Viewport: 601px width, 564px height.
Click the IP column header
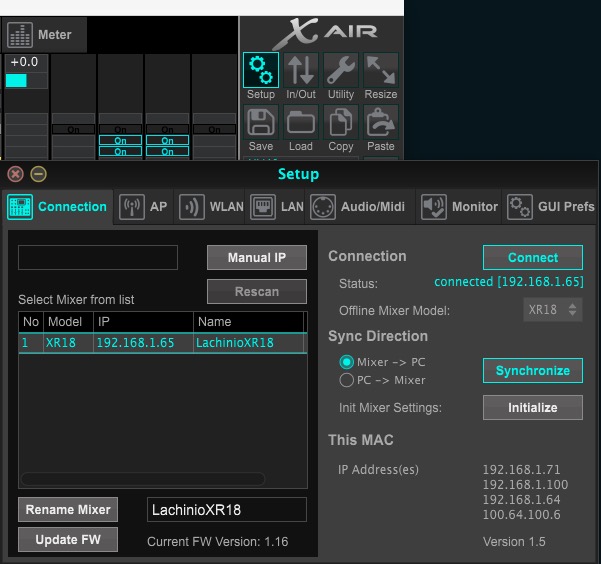coord(143,322)
